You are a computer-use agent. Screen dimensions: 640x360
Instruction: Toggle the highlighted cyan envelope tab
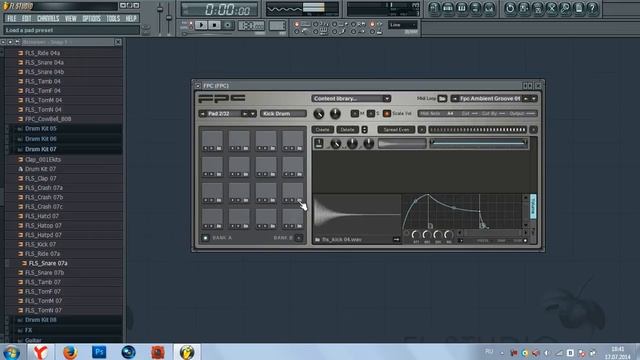(533, 206)
